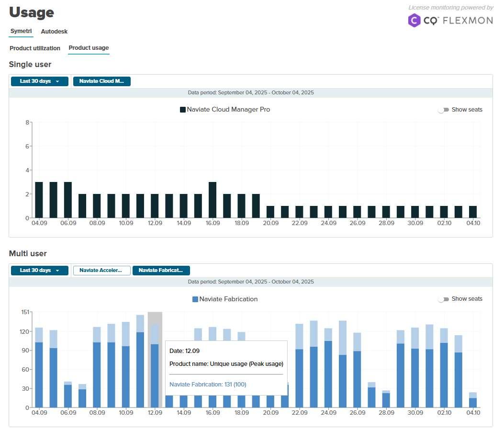The image size is (504, 431).
Task: Click the 04.10 bar in Multi user chart
Action: (473, 400)
